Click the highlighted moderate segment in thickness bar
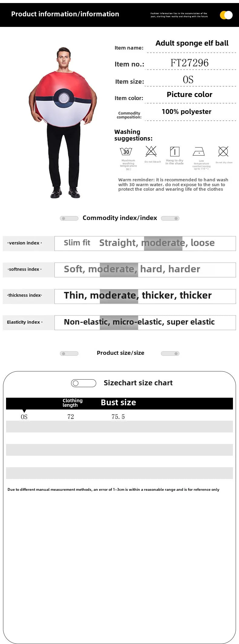 tap(119, 296)
